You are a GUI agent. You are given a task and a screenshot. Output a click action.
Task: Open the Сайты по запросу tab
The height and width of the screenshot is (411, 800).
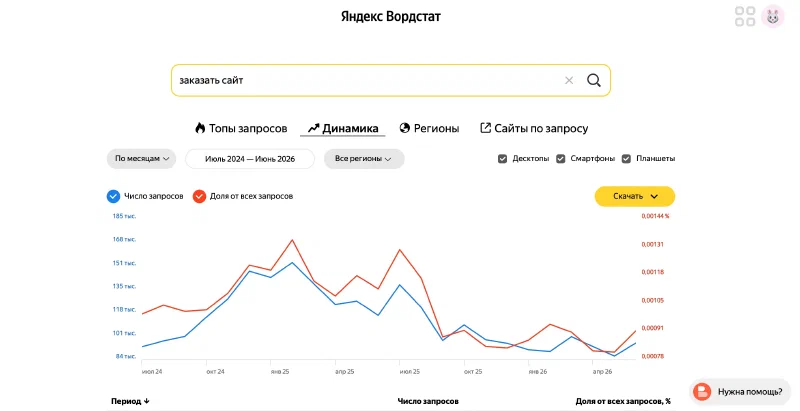pyautogui.click(x=534, y=128)
